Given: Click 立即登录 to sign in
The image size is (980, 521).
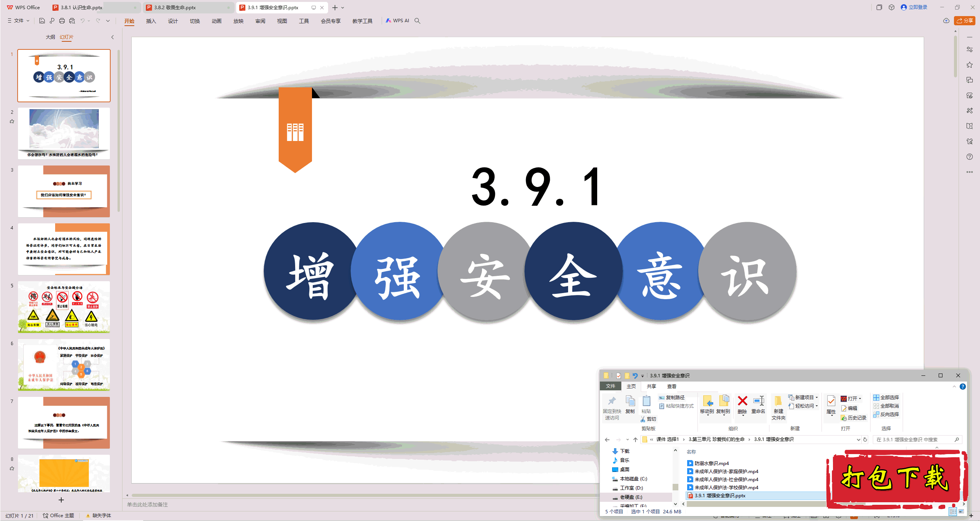Looking at the screenshot, I should coord(914,7).
